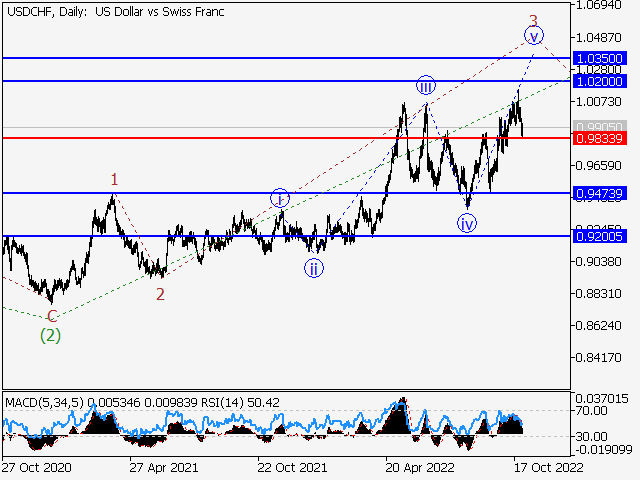Image resolution: width=640 pixels, height=480 pixels.
Task: Select the 0.92005 blue price label
Action: click(600, 236)
